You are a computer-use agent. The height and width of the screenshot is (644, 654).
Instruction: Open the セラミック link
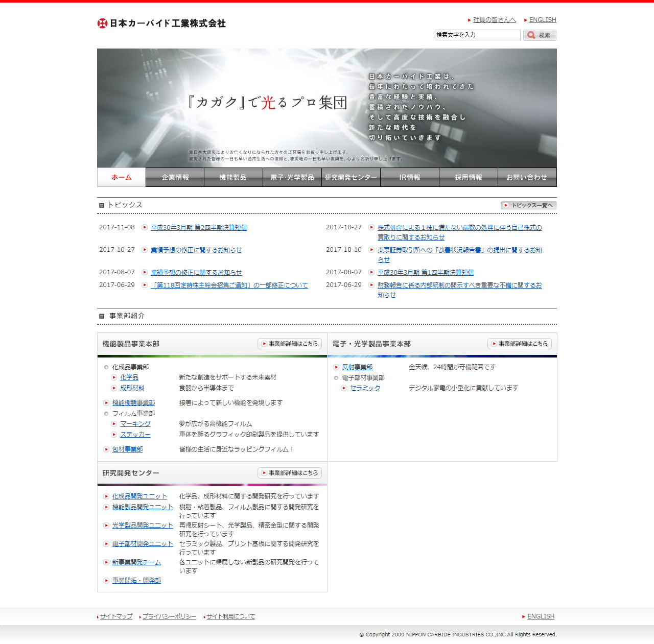tap(365, 388)
